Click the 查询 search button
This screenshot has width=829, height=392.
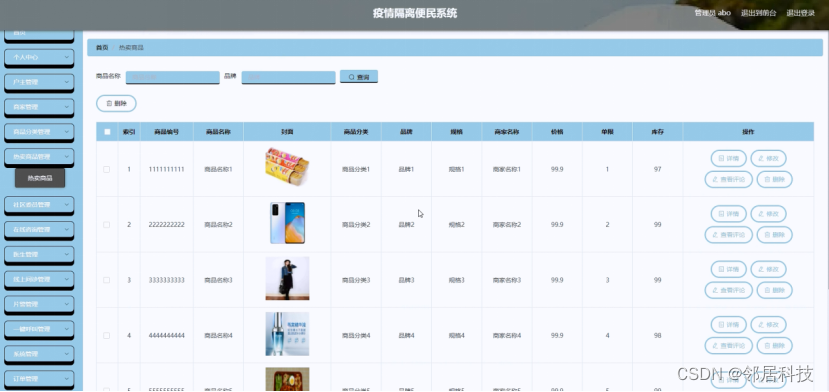(x=358, y=77)
